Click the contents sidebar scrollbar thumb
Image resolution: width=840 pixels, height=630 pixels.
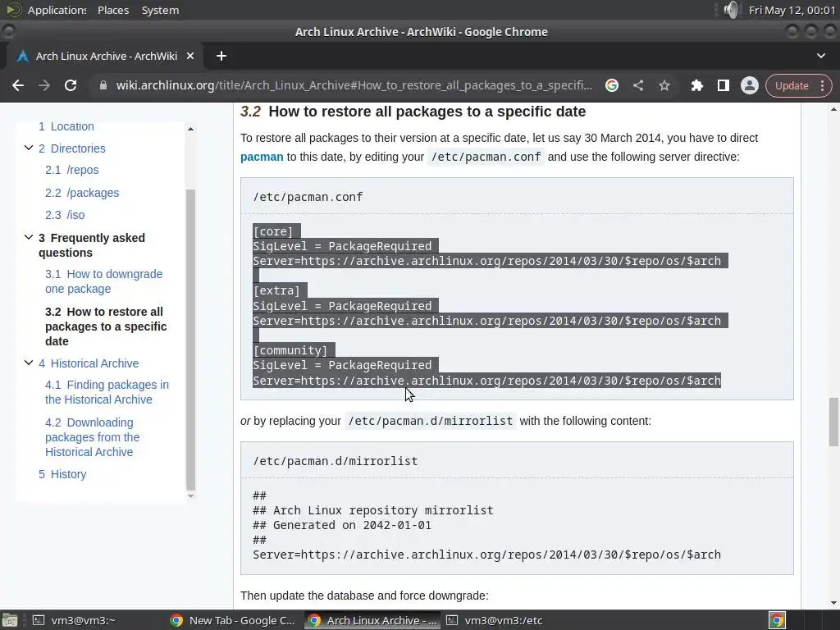click(190, 339)
